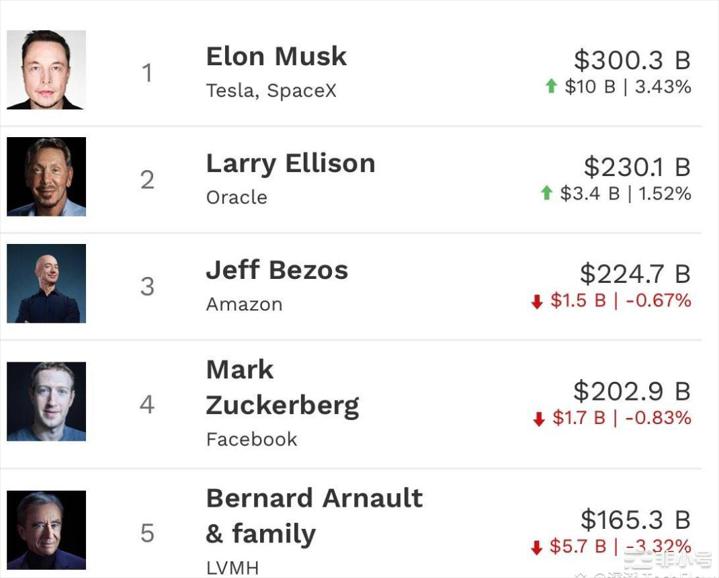Viewport: 719px width, 578px height.
Task: Click the green up arrow beside $10 B
Action: tap(551, 87)
